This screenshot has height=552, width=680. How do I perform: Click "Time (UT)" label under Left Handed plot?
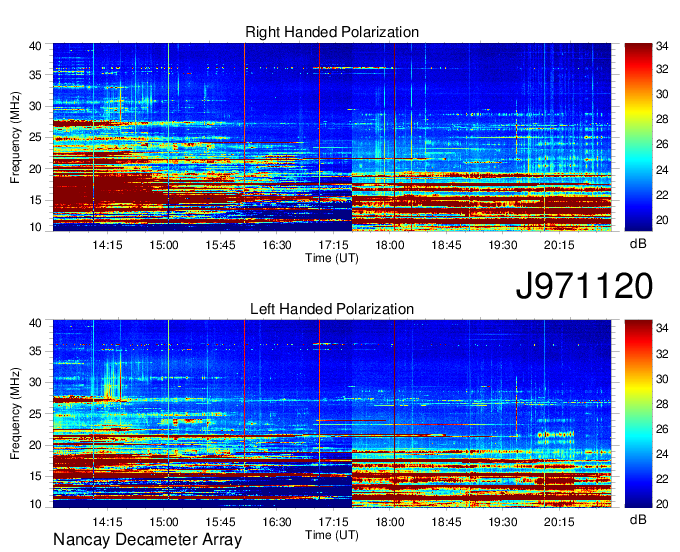tap(332, 535)
